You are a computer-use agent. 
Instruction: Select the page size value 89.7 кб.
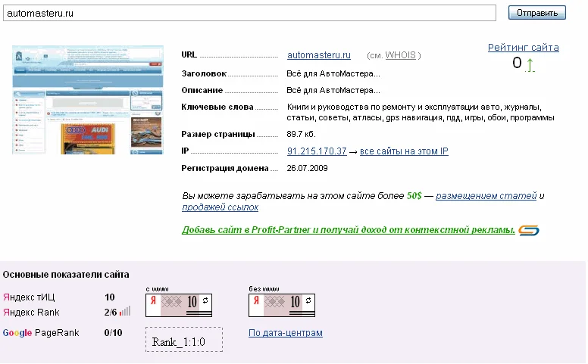pos(301,134)
